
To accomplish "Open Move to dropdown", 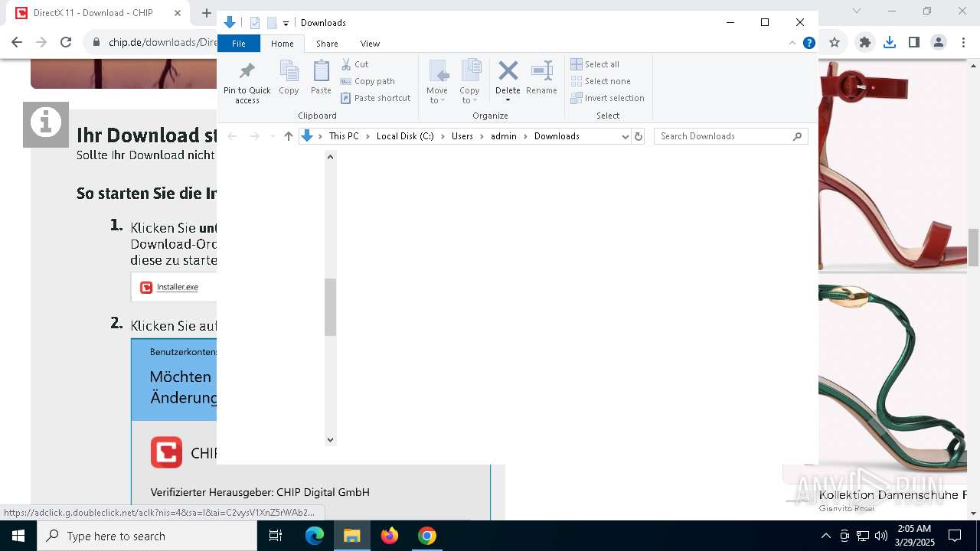I will point(437,82).
